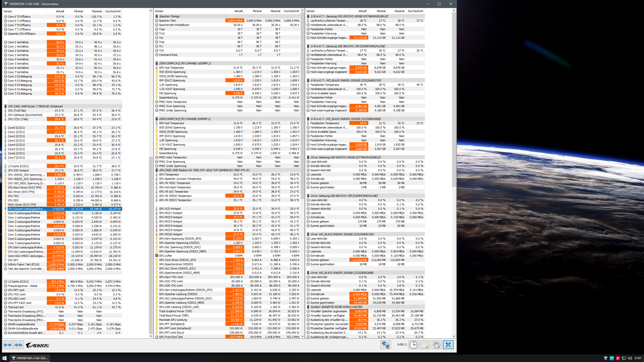Open the remote network monitoring icon

pos(385,345)
